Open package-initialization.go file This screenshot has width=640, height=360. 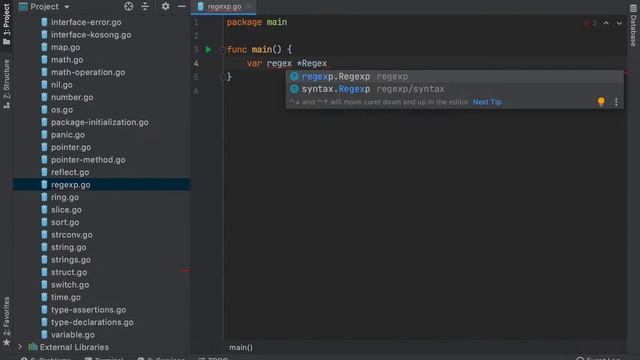click(100, 122)
